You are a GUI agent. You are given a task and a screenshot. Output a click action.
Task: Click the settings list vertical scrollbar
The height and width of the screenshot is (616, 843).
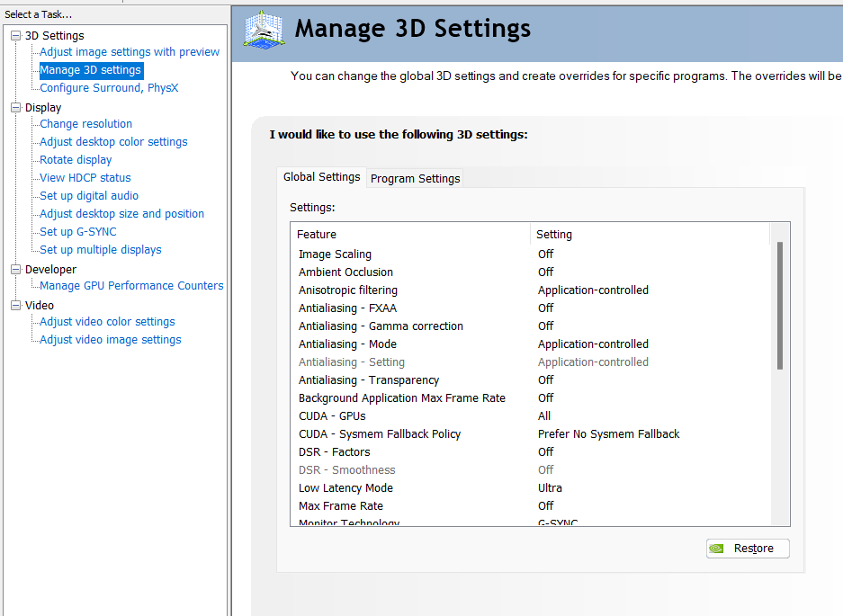(779, 306)
